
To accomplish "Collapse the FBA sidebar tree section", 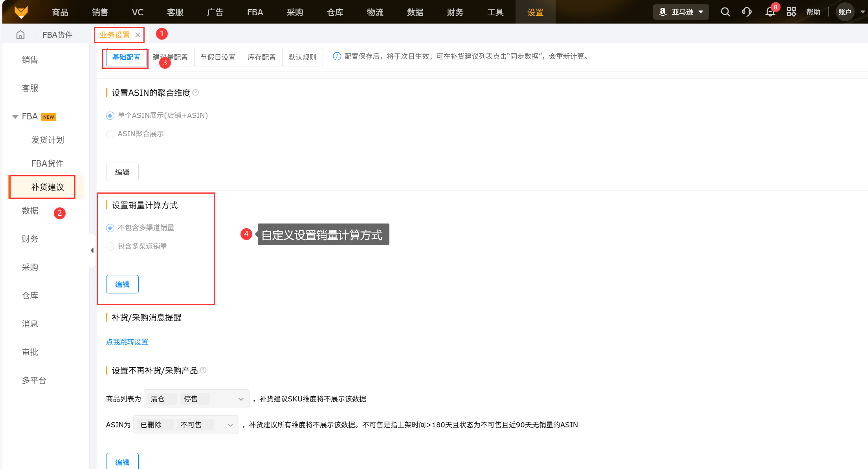I will point(15,117).
